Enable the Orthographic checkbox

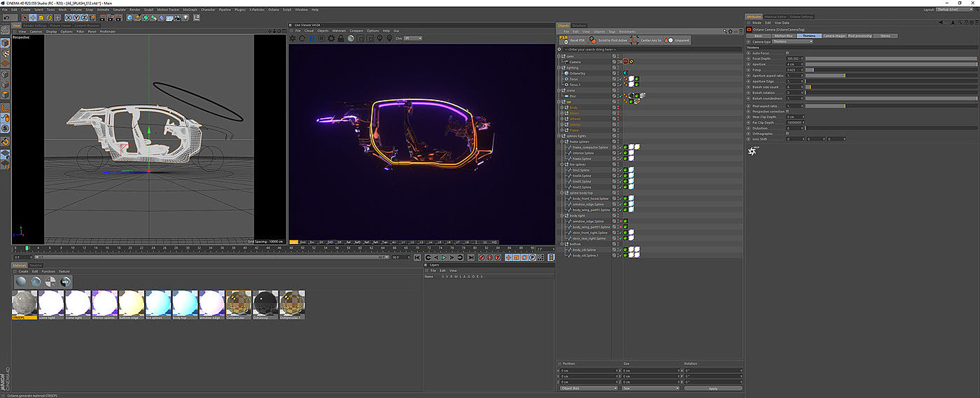click(x=787, y=134)
